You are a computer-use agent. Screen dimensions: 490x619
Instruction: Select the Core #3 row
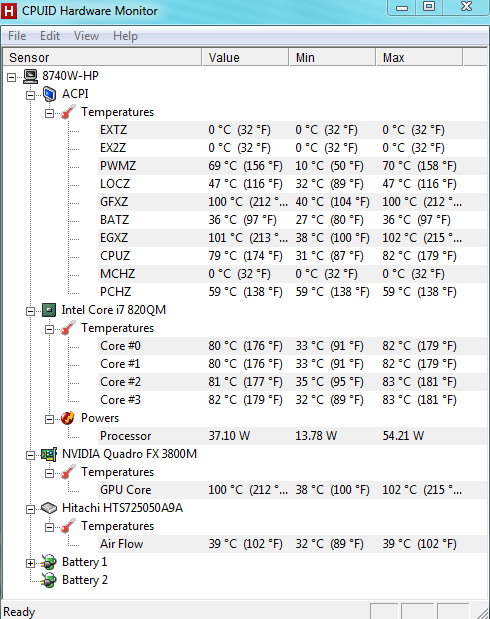(x=292, y=400)
